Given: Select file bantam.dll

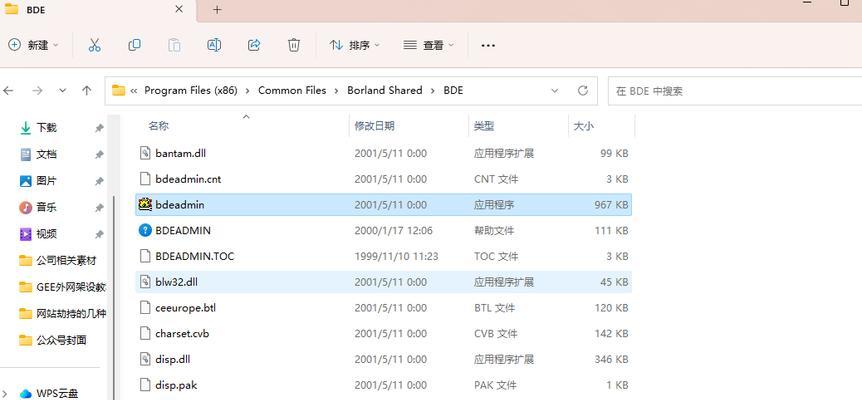Looking at the screenshot, I should point(383,153).
